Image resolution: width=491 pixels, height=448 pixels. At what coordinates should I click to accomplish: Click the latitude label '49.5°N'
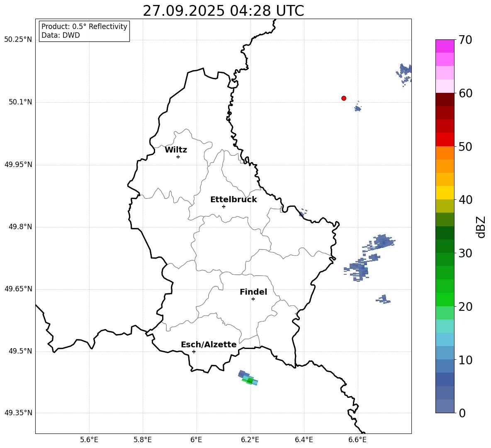(x=20, y=351)
